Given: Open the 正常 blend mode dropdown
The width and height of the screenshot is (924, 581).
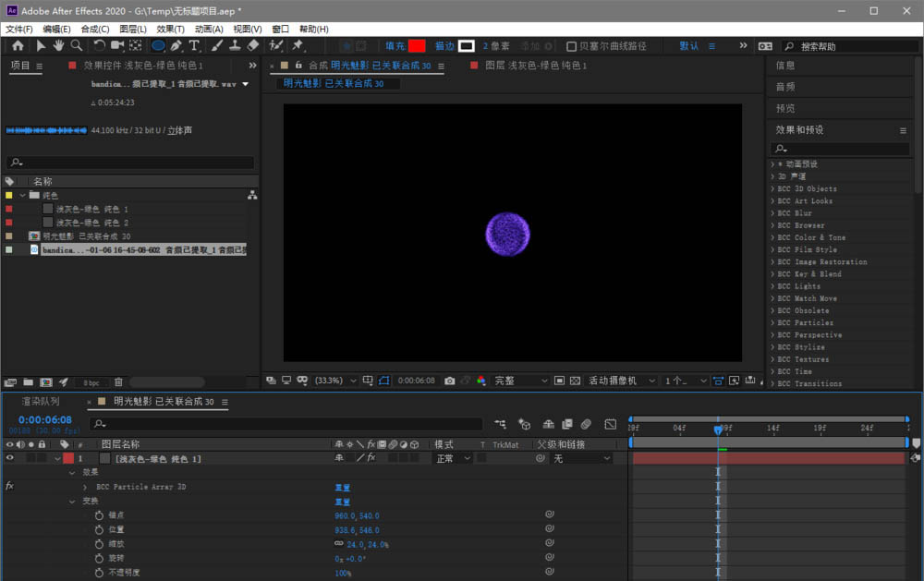Looking at the screenshot, I should pos(453,458).
